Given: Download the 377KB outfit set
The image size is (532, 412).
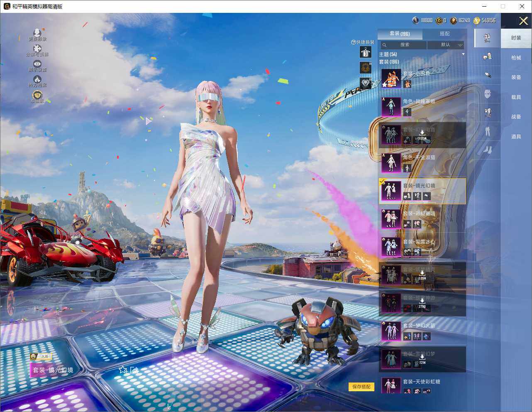Looking at the screenshot, I should click(422, 303).
